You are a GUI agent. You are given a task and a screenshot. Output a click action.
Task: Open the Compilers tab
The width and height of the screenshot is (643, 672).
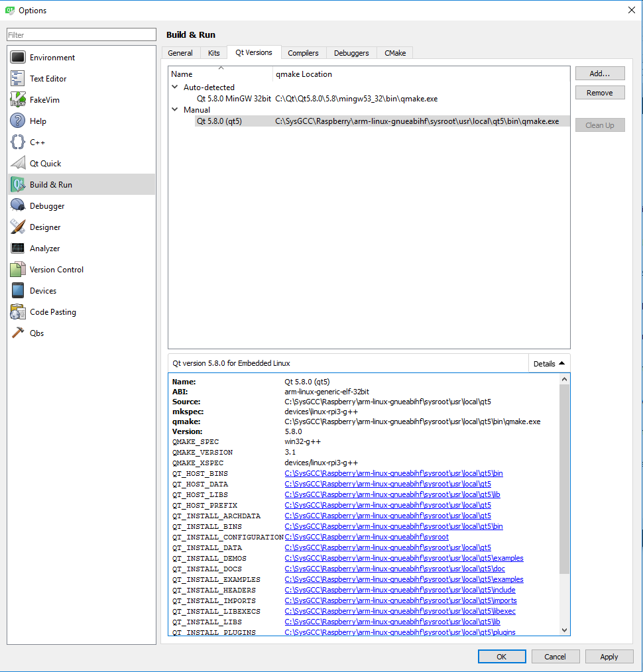coord(303,53)
